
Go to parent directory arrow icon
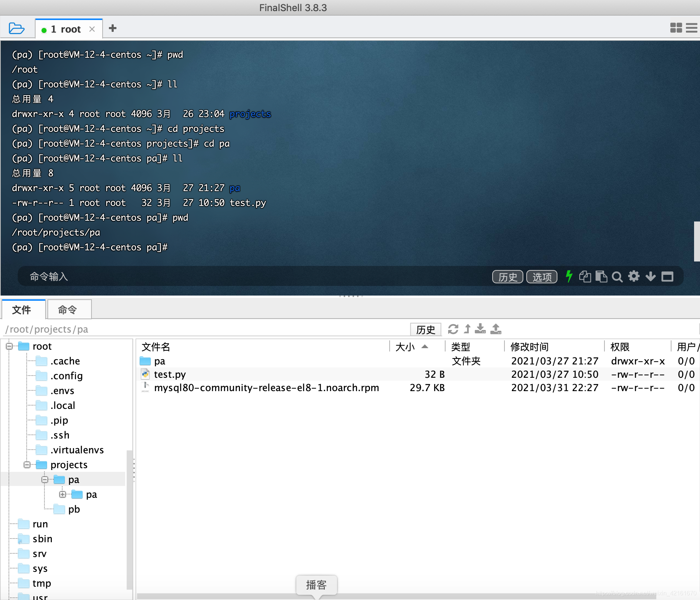(x=467, y=329)
